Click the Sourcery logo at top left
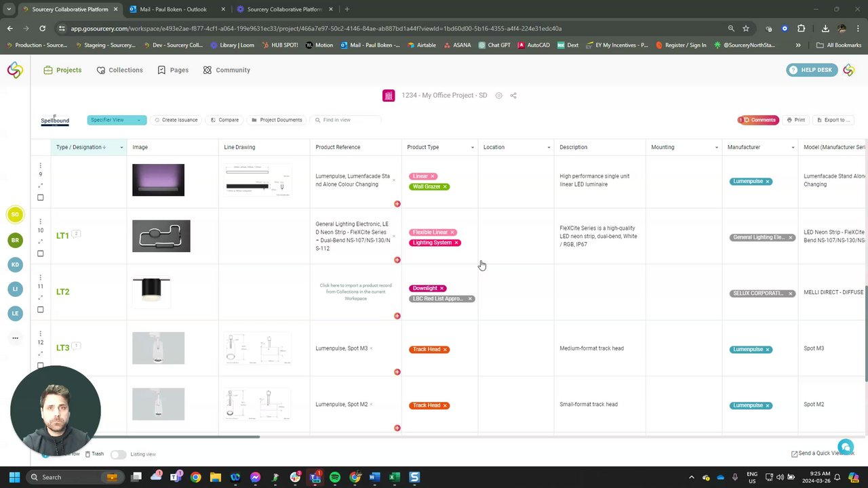Image resolution: width=868 pixels, height=488 pixels. 15,70
